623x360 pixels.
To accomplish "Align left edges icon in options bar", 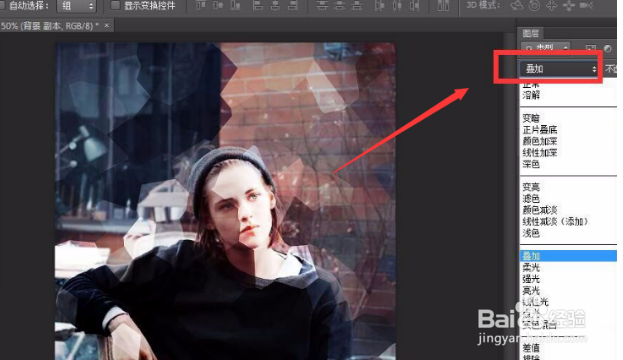I will [258, 6].
